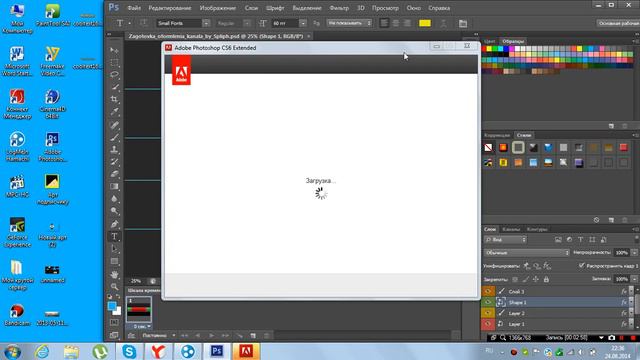Image resolution: width=640 pixels, height=360 pixels.
Task: Open the layer blending mode dropdown
Action: pos(527,253)
